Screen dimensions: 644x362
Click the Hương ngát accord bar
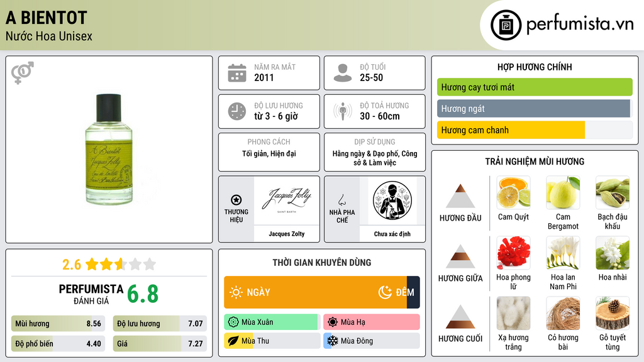point(535,109)
